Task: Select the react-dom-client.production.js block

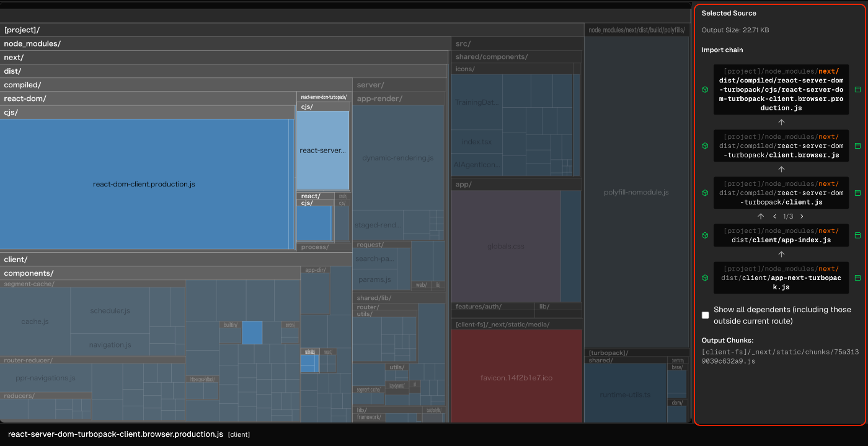Action: pyautogui.click(x=144, y=184)
